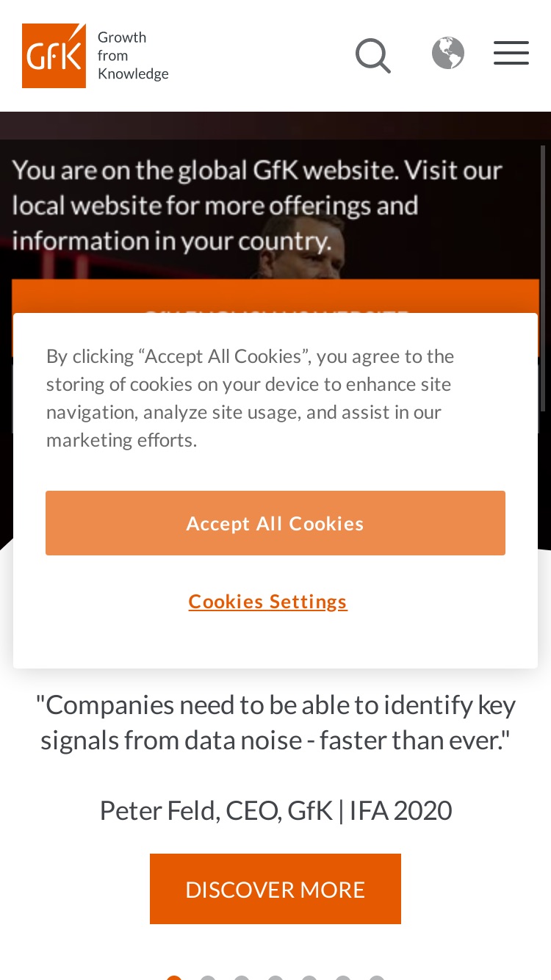Open the hamburger navigation menu

[511, 53]
